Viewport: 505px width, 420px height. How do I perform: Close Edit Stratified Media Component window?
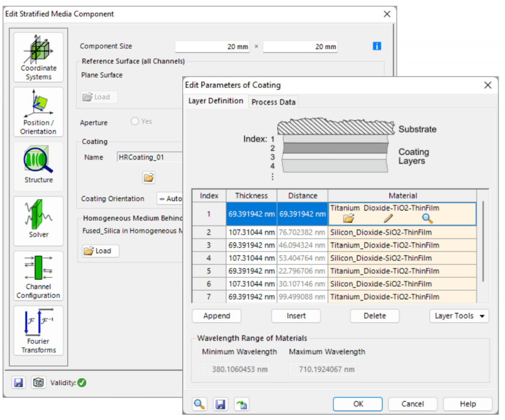pos(387,14)
